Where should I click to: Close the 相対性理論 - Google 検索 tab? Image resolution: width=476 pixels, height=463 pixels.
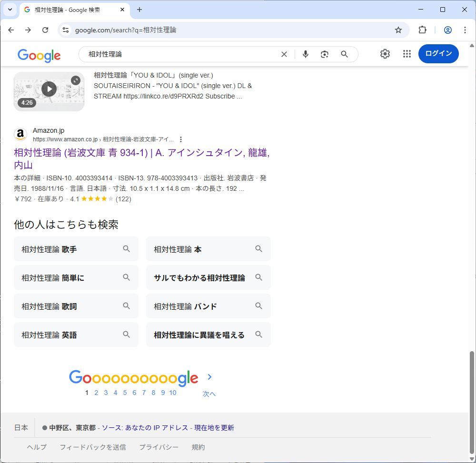click(x=122, y=10)
